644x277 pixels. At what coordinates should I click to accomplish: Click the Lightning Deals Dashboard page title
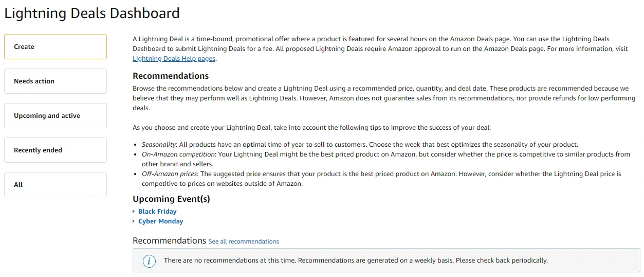coord(92,13)
